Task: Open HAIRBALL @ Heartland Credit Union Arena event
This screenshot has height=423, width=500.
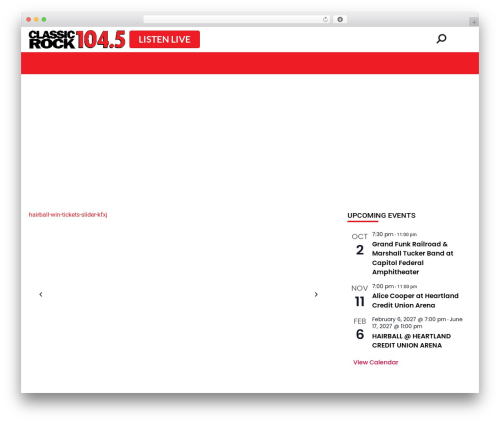Action: (411, 341)
